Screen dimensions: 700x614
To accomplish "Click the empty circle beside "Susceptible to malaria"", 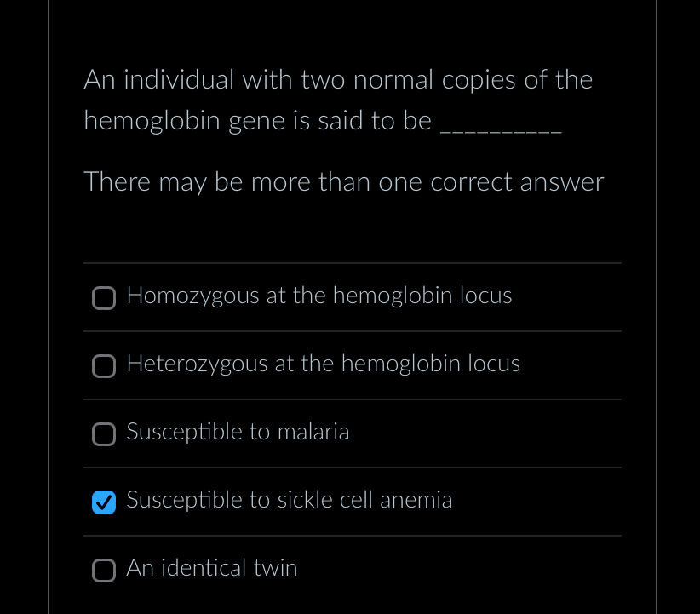I will click(x=103, y=434).
